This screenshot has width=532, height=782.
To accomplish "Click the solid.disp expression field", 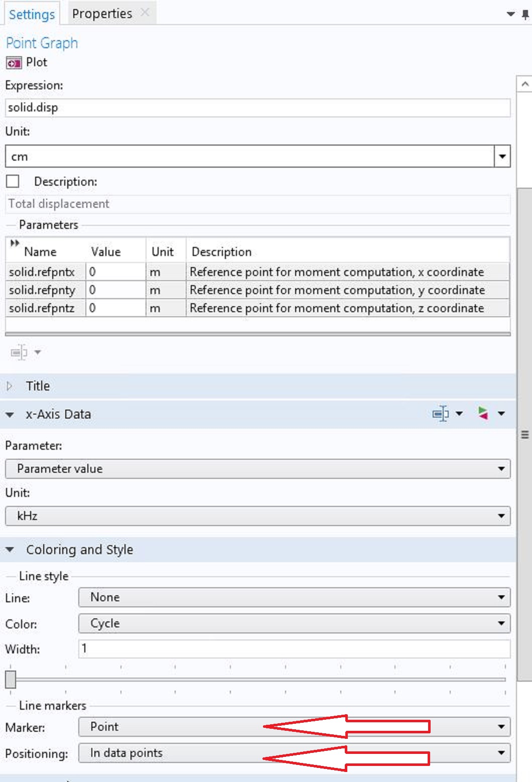I will (x=257, y=107).
